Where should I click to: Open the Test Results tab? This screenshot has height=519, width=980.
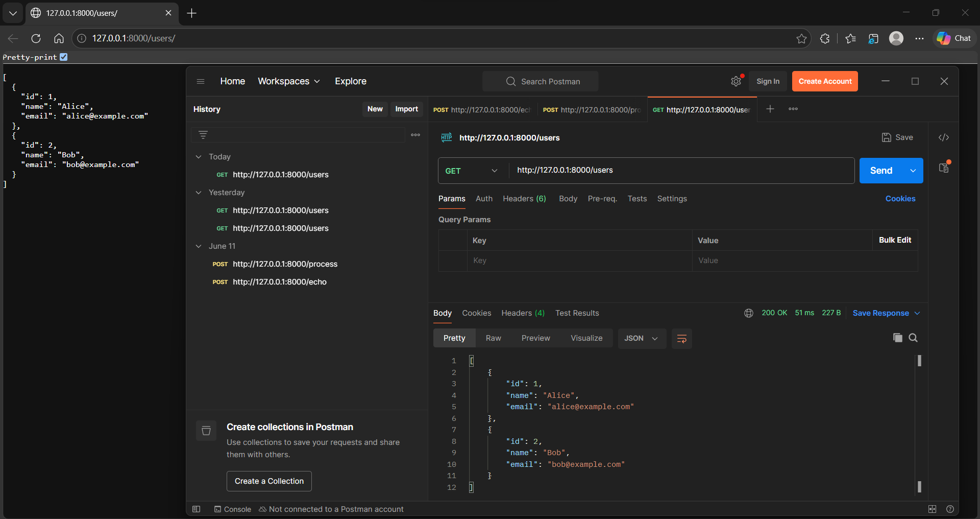coord(577,313)
